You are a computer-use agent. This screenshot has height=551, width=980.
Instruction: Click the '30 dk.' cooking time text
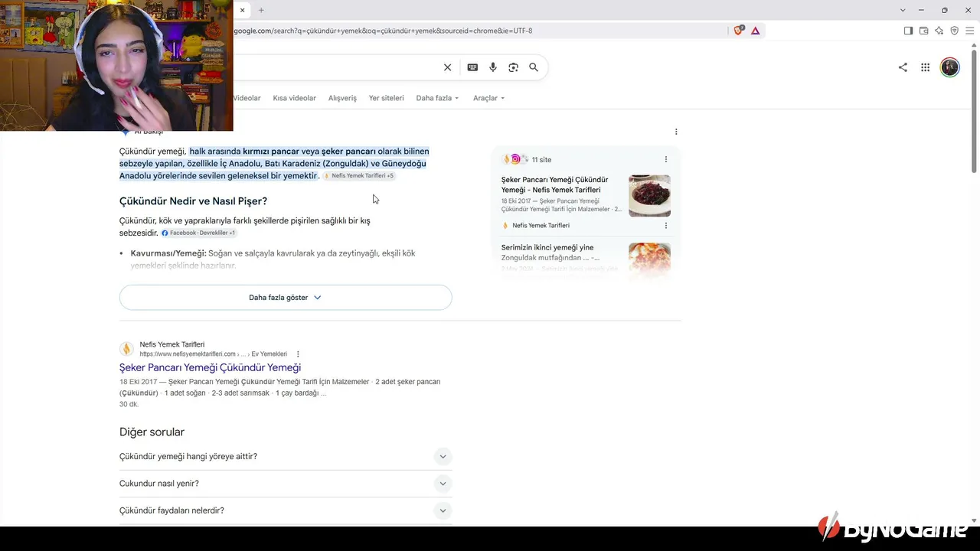coord(129,404)
